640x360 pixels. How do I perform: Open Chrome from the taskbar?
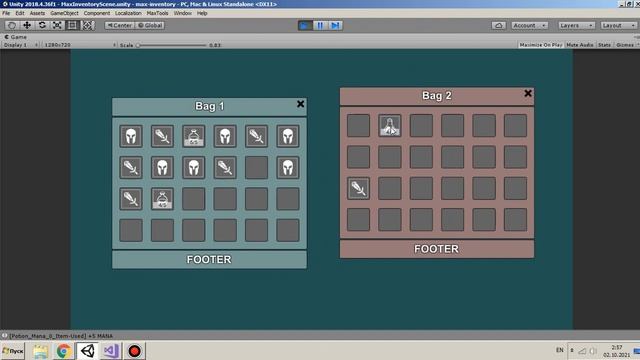point(64,351)
